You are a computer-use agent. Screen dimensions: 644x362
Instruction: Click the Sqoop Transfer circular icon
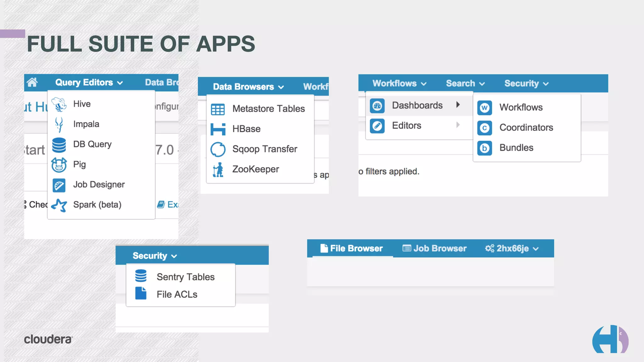pyautogui.click(x=218, y=149)
